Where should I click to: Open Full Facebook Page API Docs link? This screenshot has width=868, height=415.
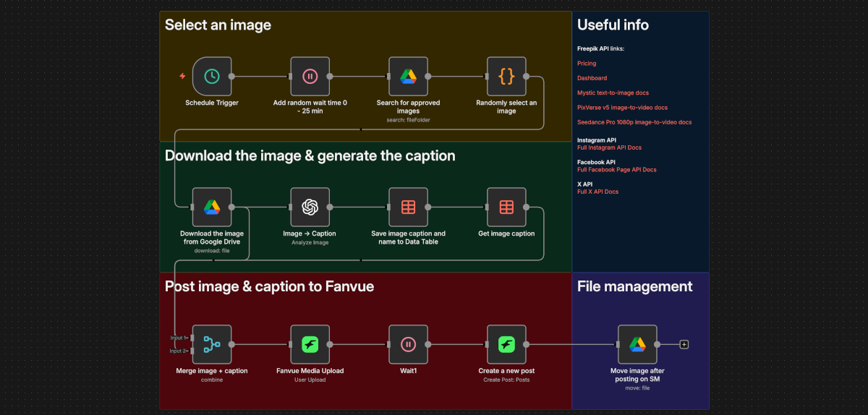click(x=617, y=170)
